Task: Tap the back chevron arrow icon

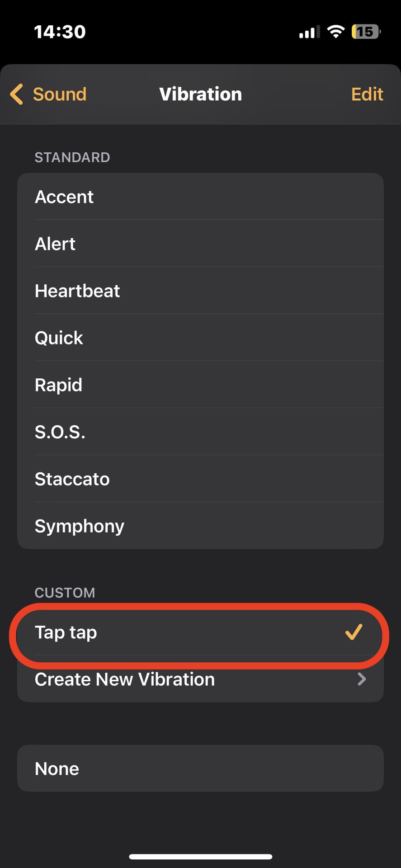Action: (17, 94)
